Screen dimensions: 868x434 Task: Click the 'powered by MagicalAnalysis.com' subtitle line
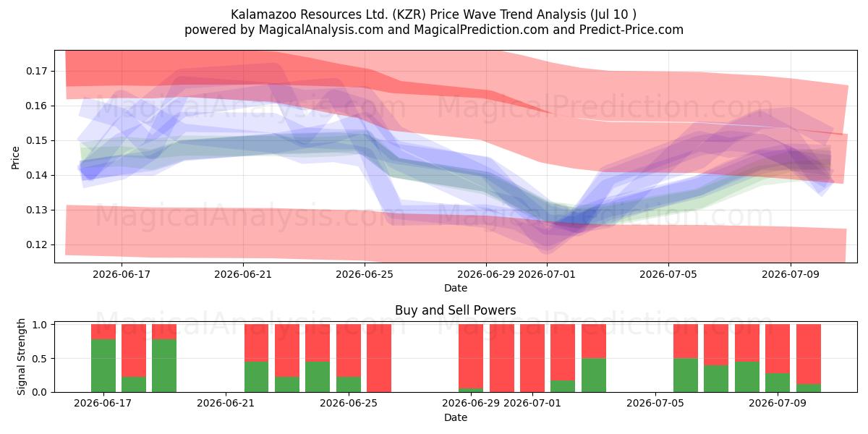click(x=434, y=30)
